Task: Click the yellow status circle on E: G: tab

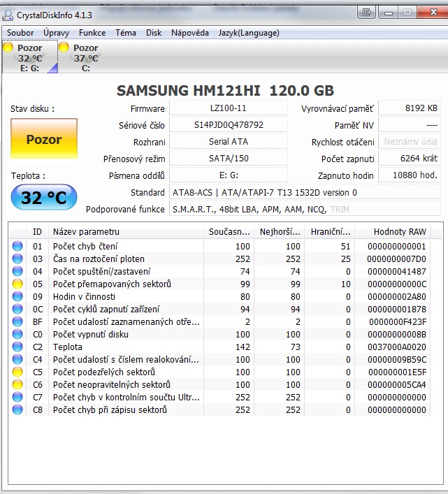Action: [x=8, y=48]
